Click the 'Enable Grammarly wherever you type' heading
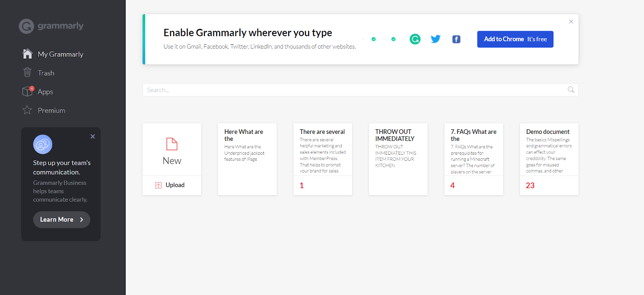The width and height of the screenshot is (644, 295). pyautogui.click(x=248, y=33)
